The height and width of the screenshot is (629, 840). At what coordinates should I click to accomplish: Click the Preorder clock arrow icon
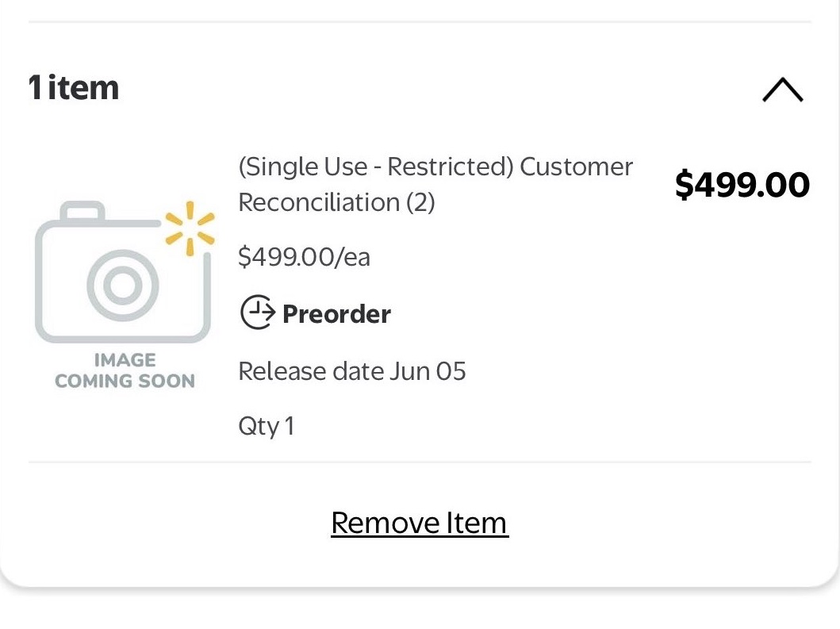pyautogui.click(x=257, y=313)
